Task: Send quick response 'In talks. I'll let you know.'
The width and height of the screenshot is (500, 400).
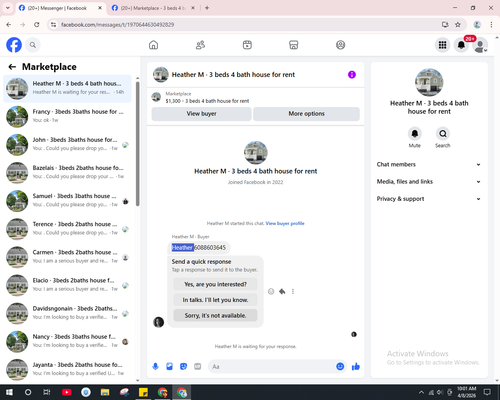Action: pyautogui.click(x=215, y=300)
